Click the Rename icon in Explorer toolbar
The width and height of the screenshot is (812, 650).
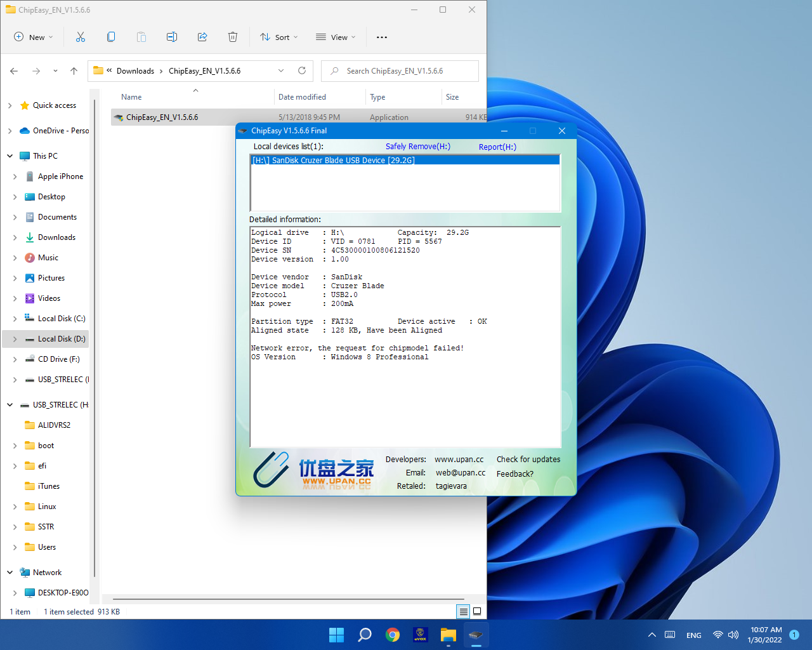(x=172, y=37)
